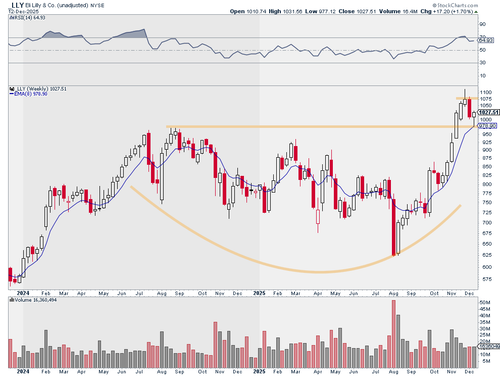This screenshot has height=376, width=500.
Task: Click the blue EMA value tag on the price axis
Action: click(x=487, y=126)
